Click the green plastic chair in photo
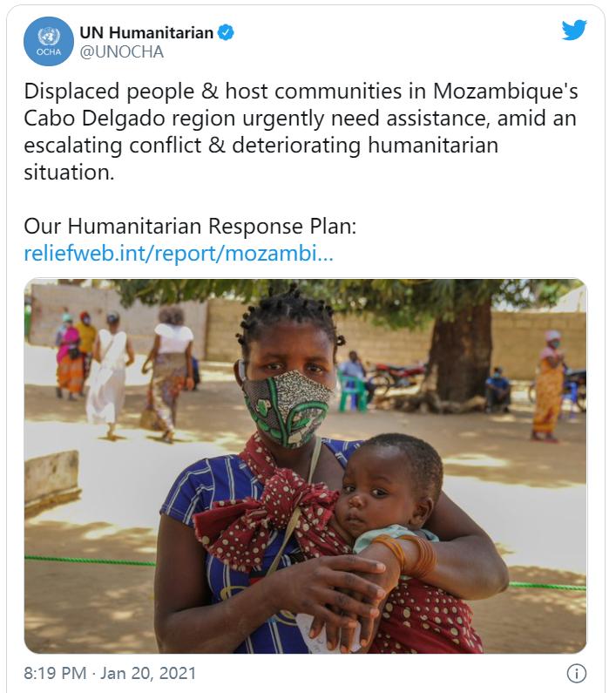Image resolution: width=616 pixels, height=693 pixels. click(352, 391)
